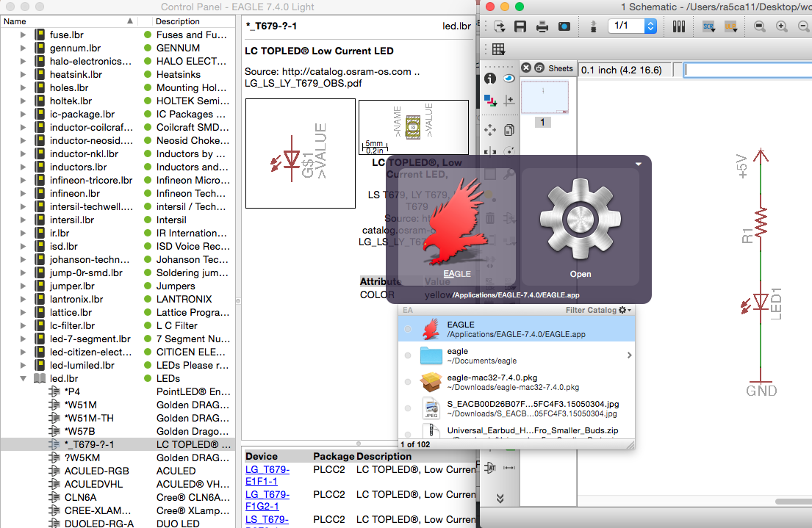
Task: Toggle in-use dot for inductors.lbr
Action: click(x=148, y=167)
